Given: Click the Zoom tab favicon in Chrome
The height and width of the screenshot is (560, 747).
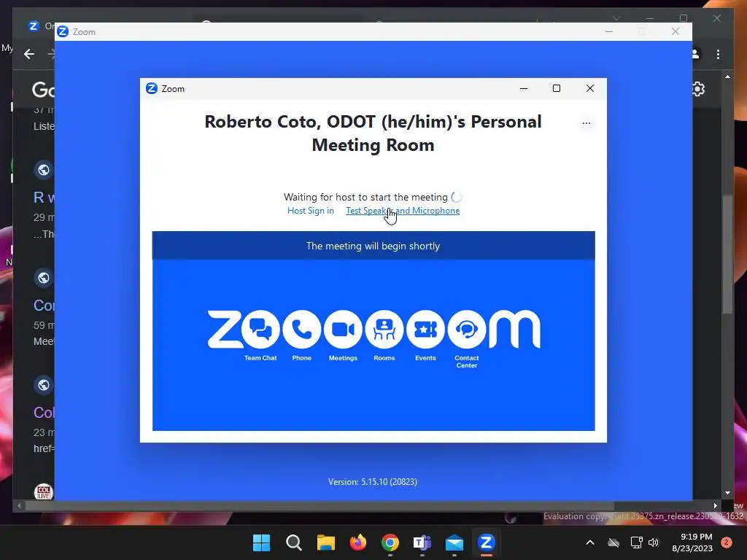Looking at the screenshot, I should pyautogui.click(x=34, y=26).
